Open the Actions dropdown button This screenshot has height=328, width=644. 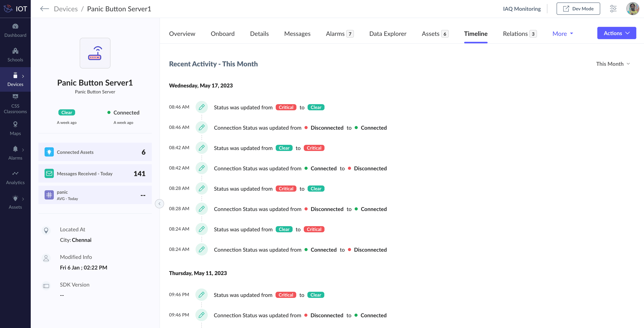click(x=616, y=33)
